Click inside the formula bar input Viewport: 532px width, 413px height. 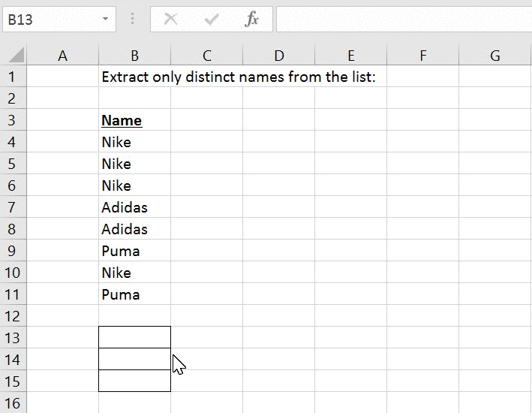click(x=402, y=20)
